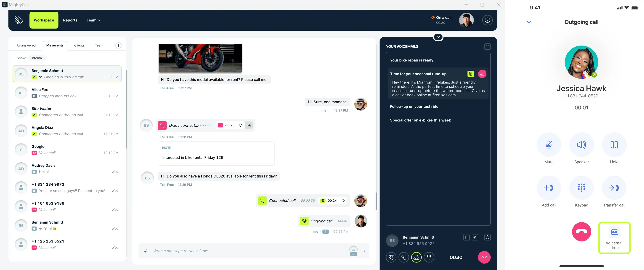Click the voicemail drop icon in the voicemails panel
The width and height of the screenshot is (644, 270).
pyautogui.click(x=482, y=74)
